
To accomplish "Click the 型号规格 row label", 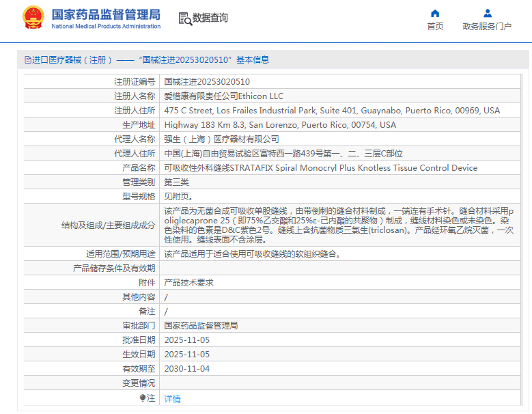I will [x=139, y=197].
